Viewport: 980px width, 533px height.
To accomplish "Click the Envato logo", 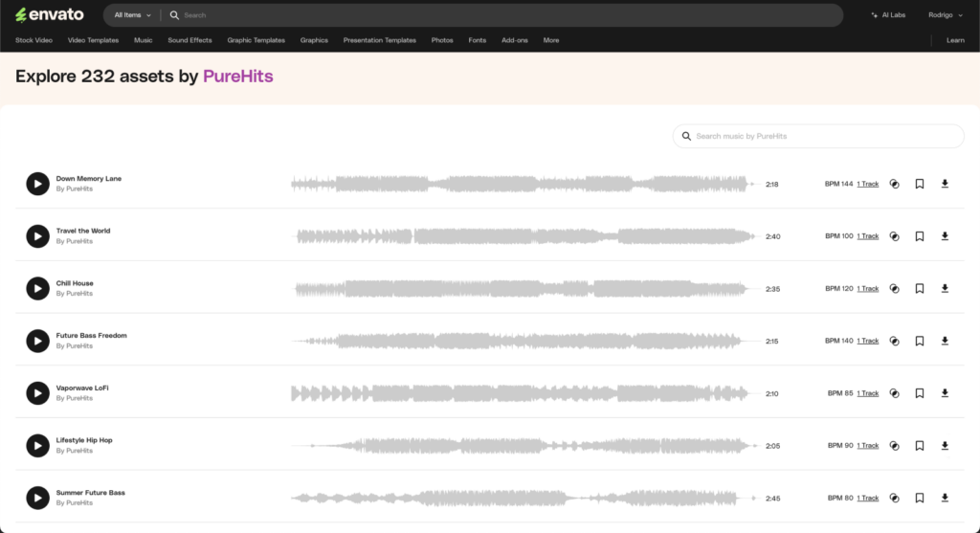I will (50, 15).
